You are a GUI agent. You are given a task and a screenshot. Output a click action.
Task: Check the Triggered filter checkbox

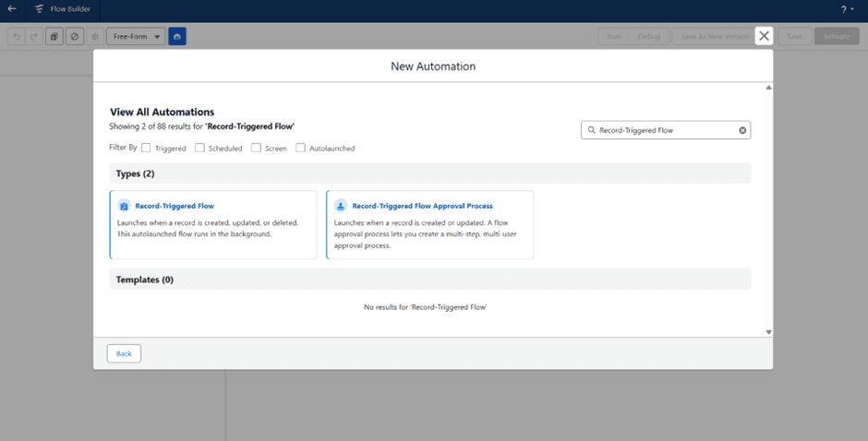coord(146,148)
